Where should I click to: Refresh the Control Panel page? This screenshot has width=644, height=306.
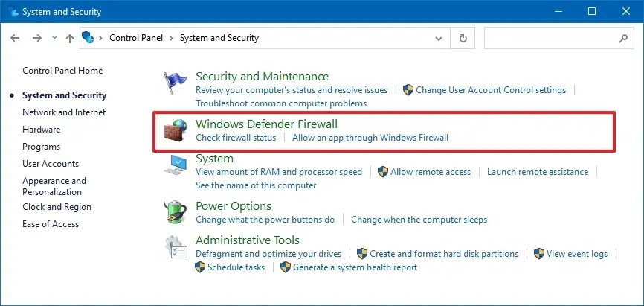point(463,38)
